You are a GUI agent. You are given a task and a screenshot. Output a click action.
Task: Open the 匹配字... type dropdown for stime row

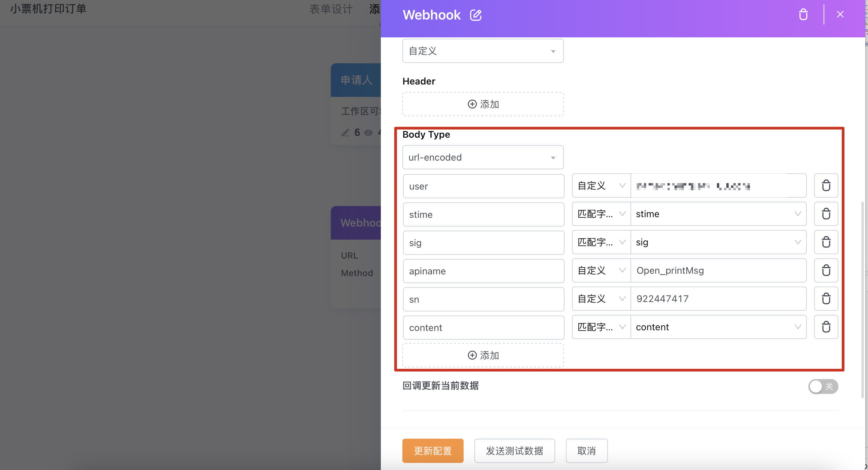coord(602,214)
